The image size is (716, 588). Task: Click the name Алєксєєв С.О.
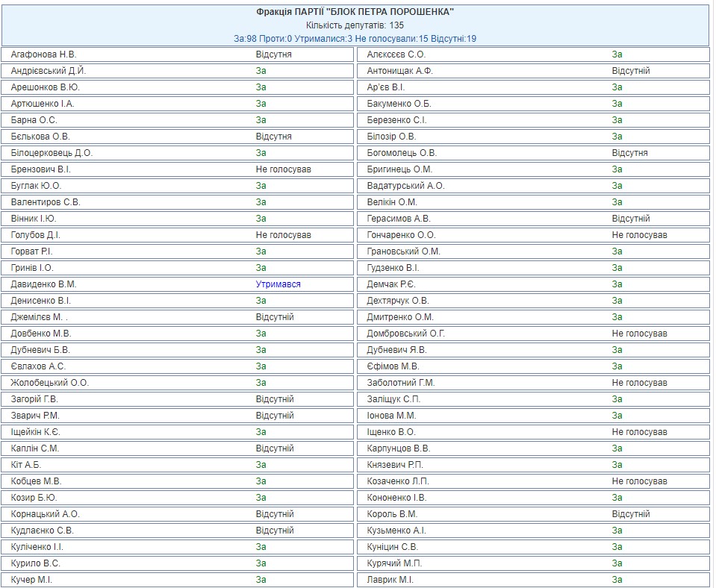click(396, 54)
